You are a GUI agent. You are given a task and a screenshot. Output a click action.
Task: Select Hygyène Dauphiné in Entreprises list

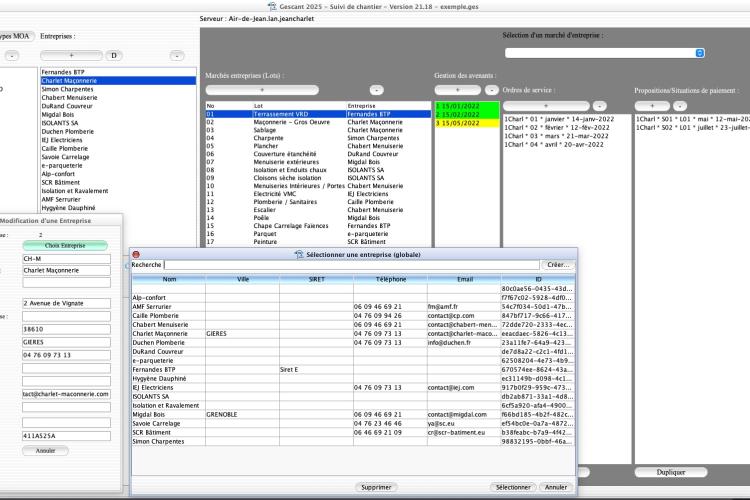[118, 208]
